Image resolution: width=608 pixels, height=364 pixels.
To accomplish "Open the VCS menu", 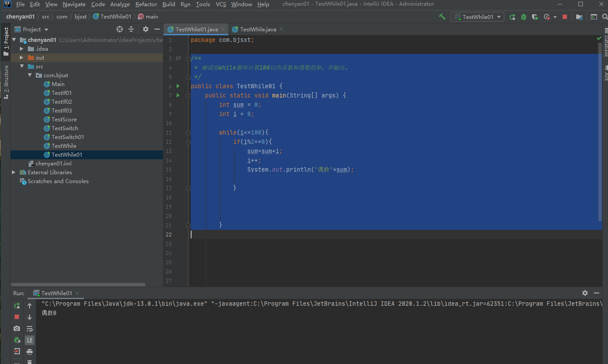I will pos(221,4).
